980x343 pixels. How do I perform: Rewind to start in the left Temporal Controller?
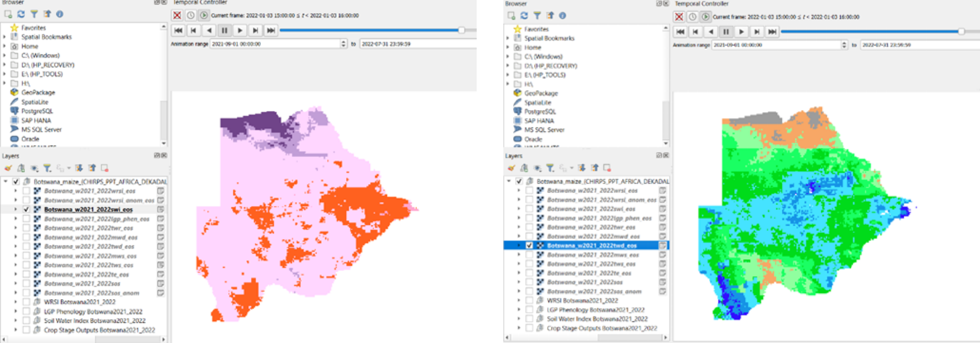(x=178, y=30)
